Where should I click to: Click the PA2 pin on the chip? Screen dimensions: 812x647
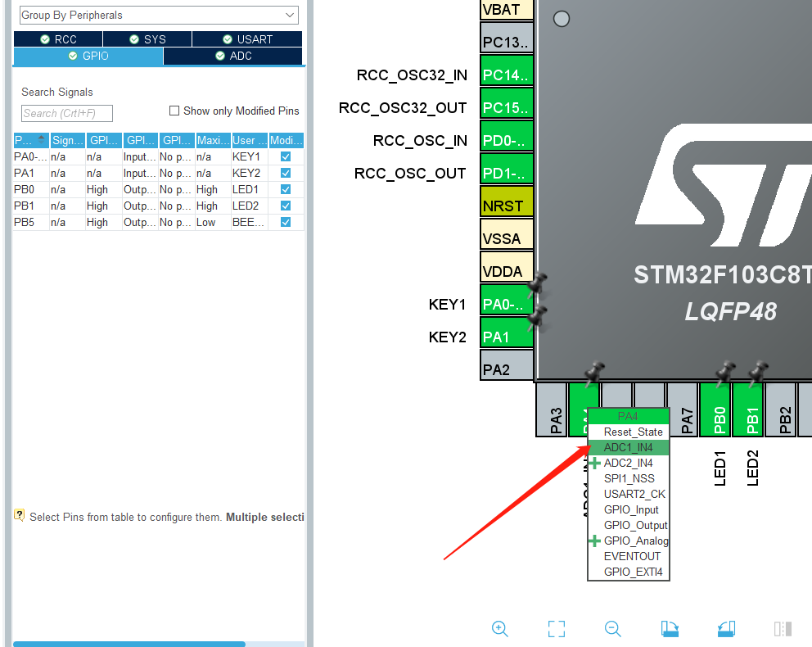coord(507,364)
